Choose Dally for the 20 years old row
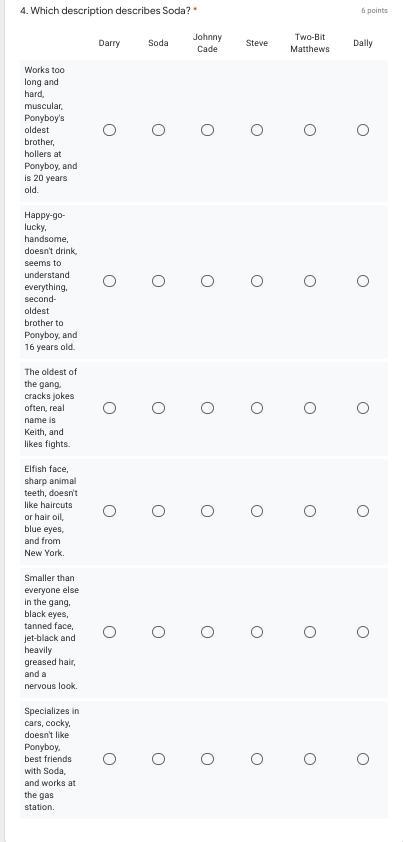 coord(363,130)
